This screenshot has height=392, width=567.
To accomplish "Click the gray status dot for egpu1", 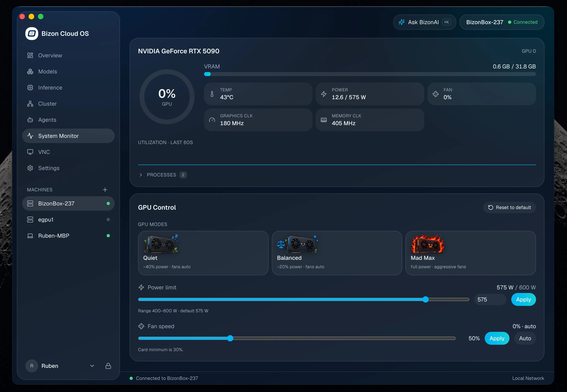I will [x=108, y=220].
